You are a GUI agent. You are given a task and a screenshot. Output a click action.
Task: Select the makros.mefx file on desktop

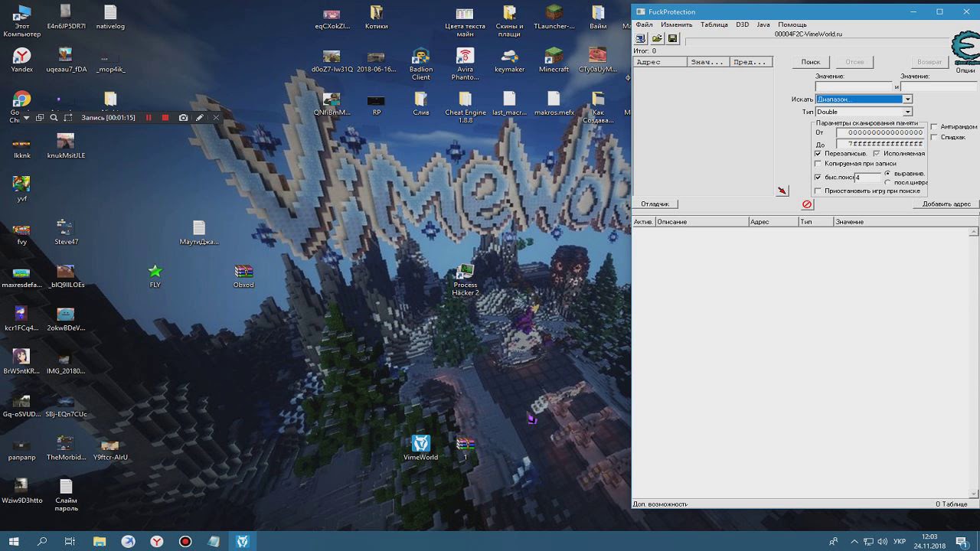click(554, 103)
